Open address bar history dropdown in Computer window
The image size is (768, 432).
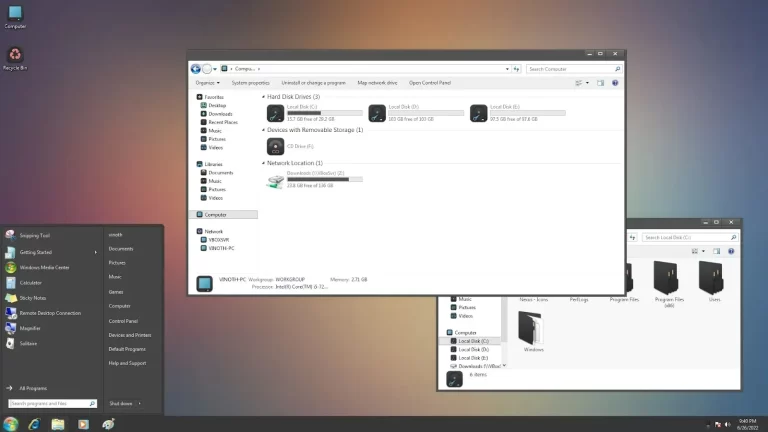tap(507, 69)
